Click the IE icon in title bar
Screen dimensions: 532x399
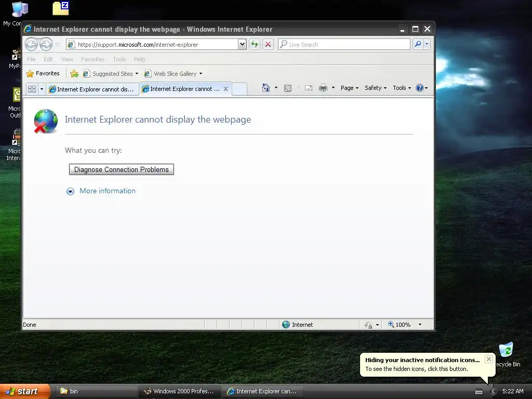click(28, 29)
